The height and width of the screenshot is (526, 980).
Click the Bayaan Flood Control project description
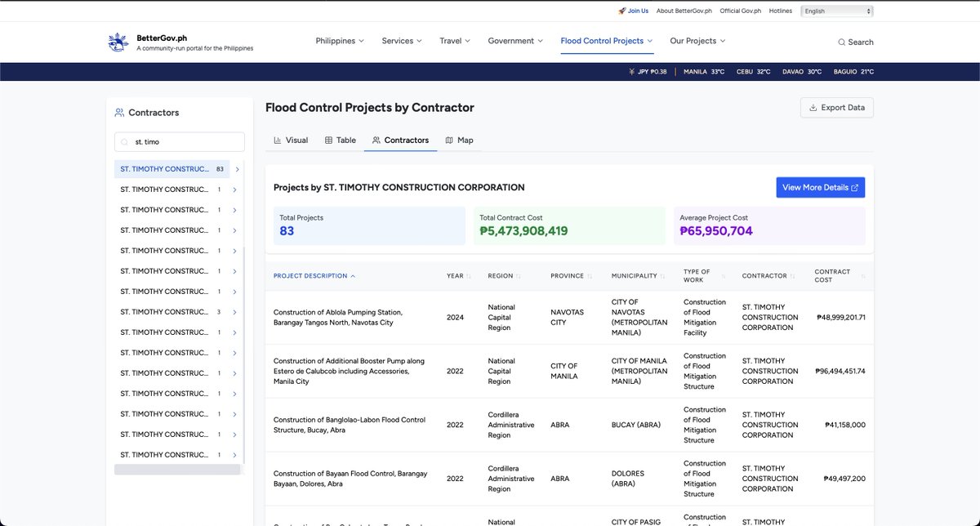point(350,479)
